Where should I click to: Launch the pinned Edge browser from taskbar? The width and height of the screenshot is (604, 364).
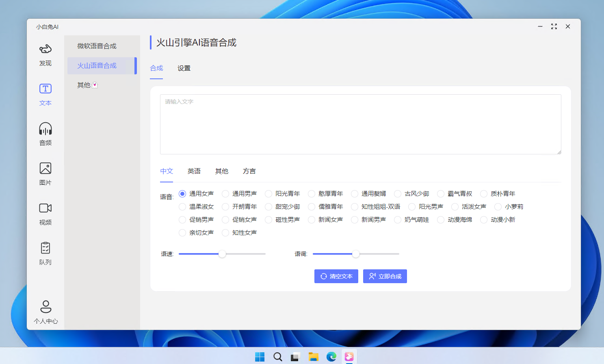pos(331,356)
